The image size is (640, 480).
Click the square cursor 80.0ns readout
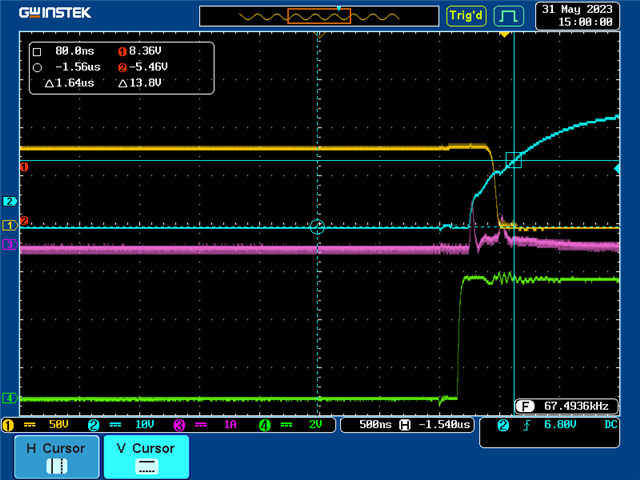[x=74, y=51]
